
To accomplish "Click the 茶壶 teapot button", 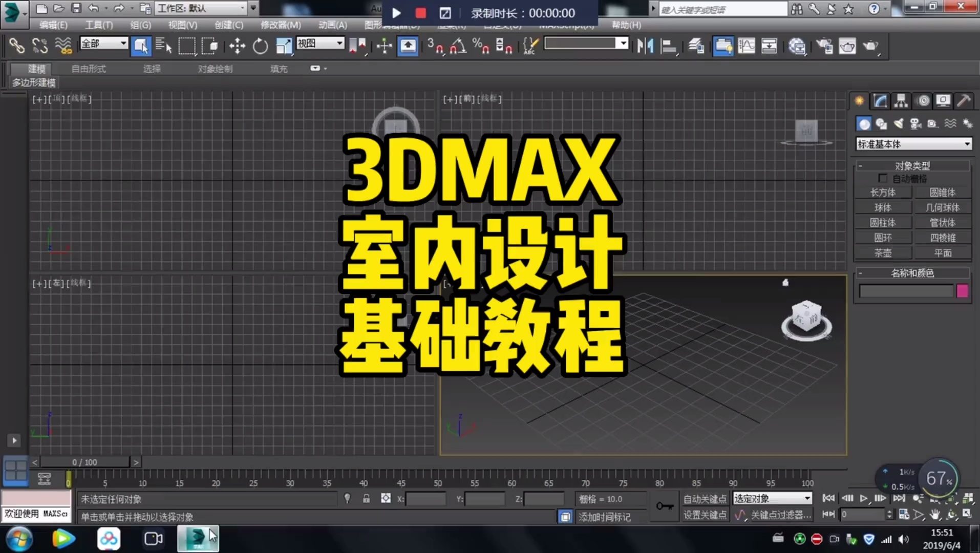I will click(883, 253).
